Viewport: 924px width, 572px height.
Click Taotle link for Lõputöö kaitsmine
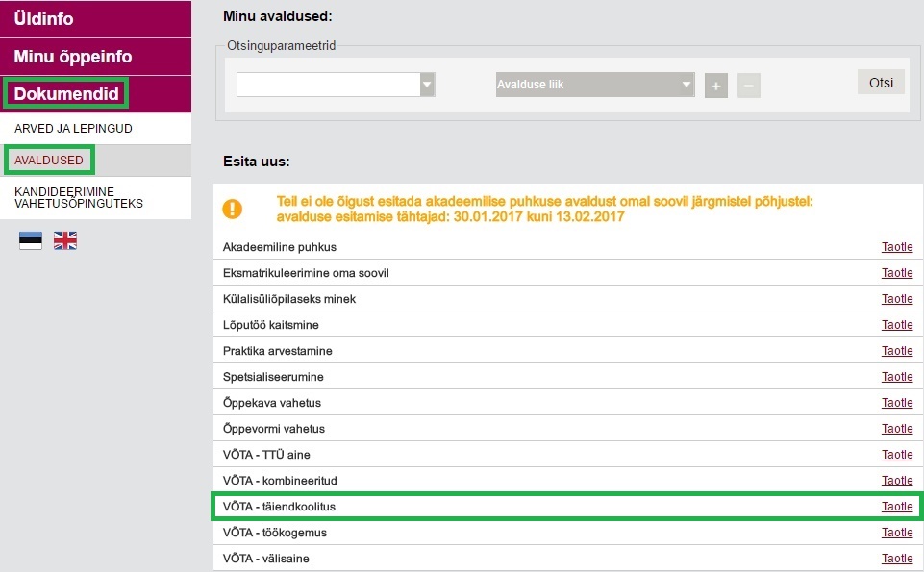897,325
